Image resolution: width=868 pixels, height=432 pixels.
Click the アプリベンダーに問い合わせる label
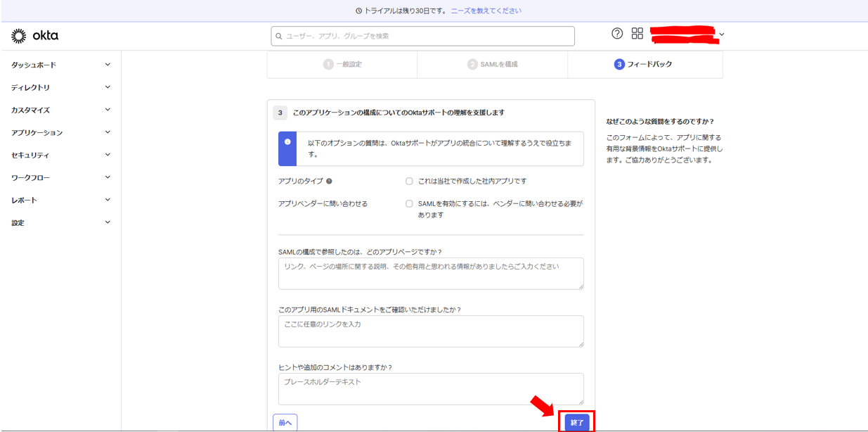coord(323,204)
